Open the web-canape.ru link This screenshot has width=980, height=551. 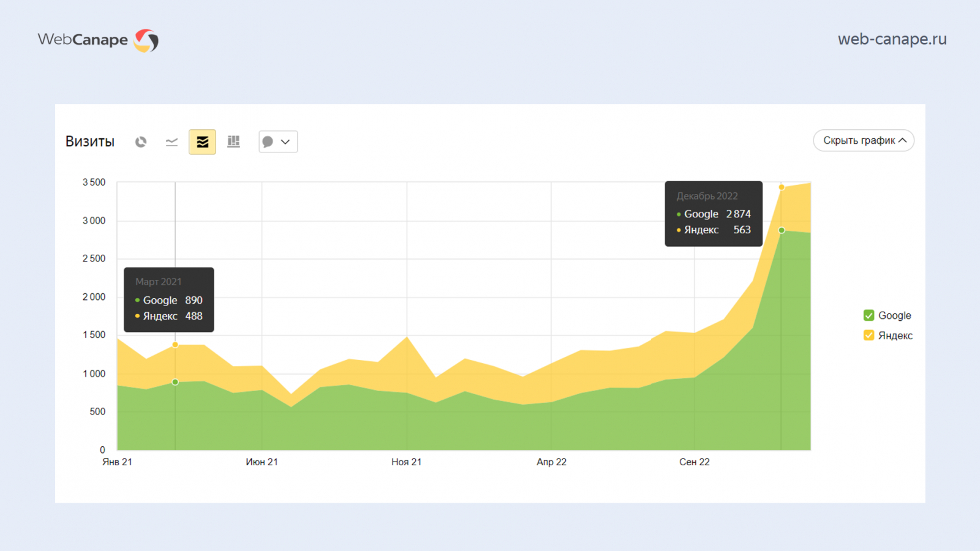(x=892, y=39)
